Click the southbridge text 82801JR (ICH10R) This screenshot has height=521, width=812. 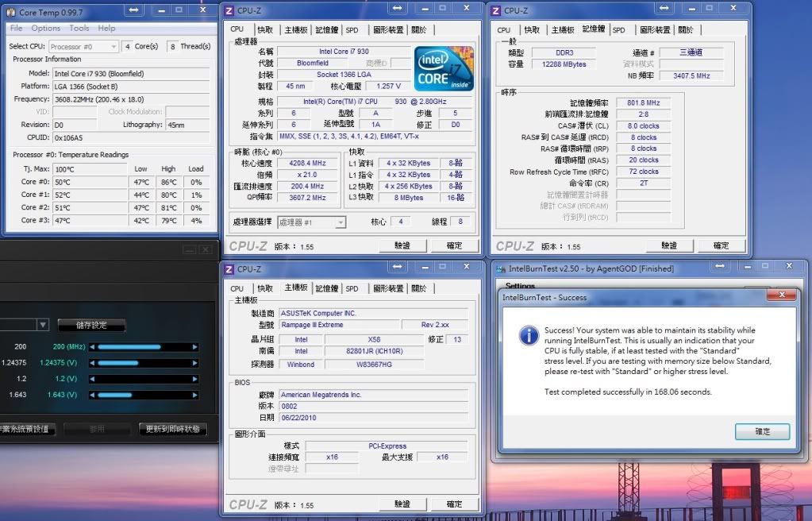375,351
